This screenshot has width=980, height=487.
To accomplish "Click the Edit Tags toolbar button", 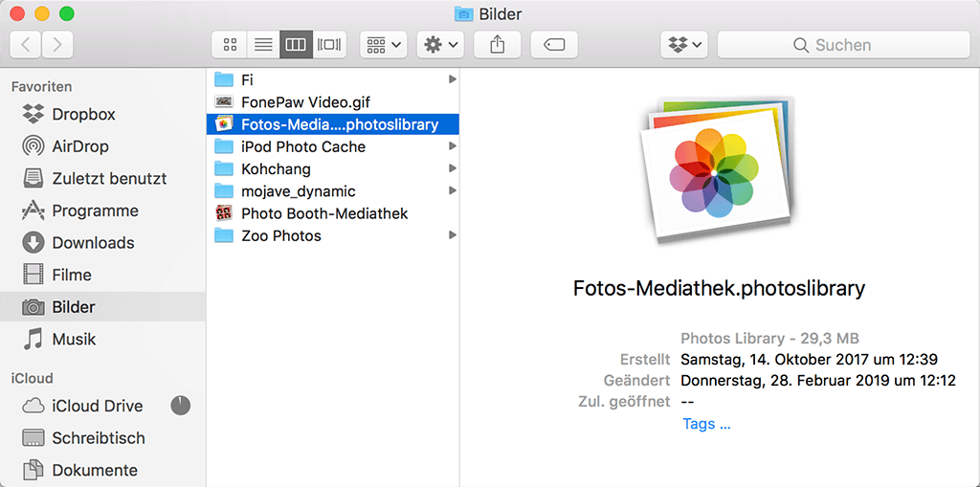I will pos(554,45).
